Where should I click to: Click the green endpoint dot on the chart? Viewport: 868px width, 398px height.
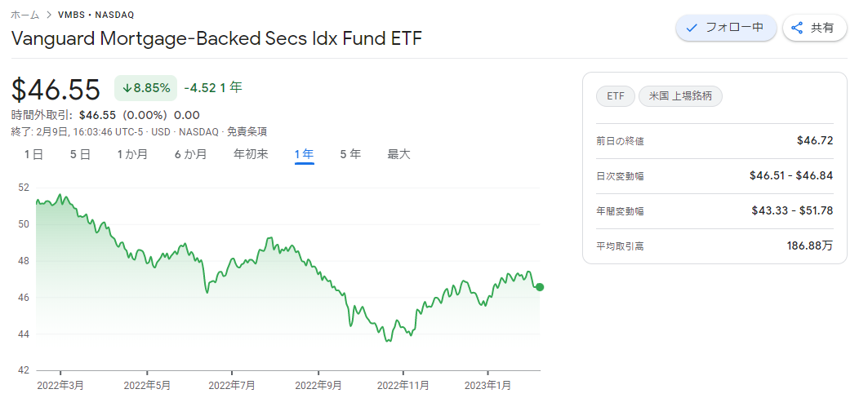pyautogui.click(x=540, y=287)
